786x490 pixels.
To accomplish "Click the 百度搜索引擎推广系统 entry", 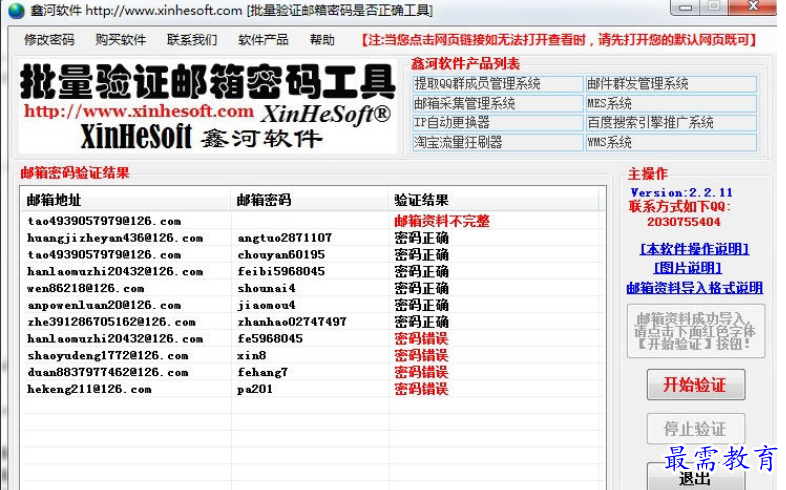I will 671,123.
